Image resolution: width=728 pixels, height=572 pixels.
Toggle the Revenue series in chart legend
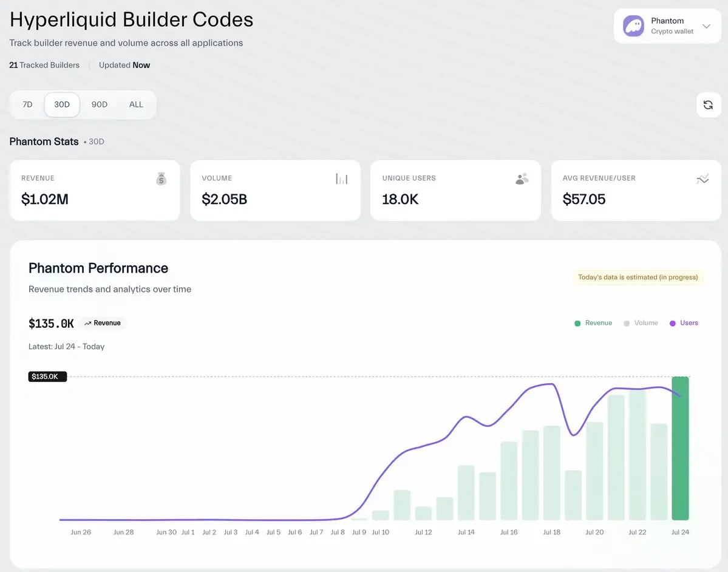[593, 323]
